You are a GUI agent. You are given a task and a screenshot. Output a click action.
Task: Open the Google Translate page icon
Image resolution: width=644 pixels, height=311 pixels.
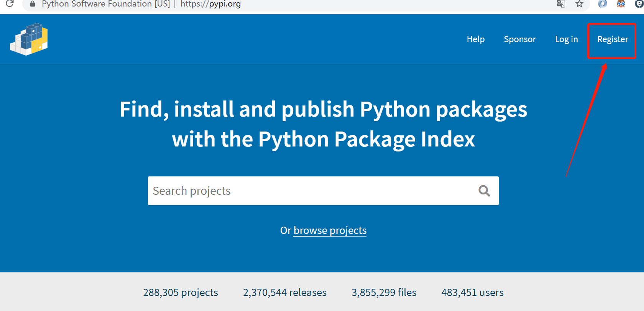tap(561, 4)
